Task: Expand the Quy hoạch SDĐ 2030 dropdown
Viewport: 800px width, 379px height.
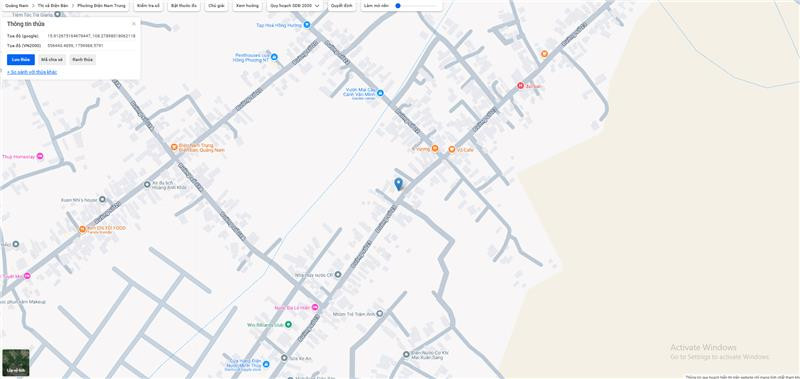Action: [295, 6]
